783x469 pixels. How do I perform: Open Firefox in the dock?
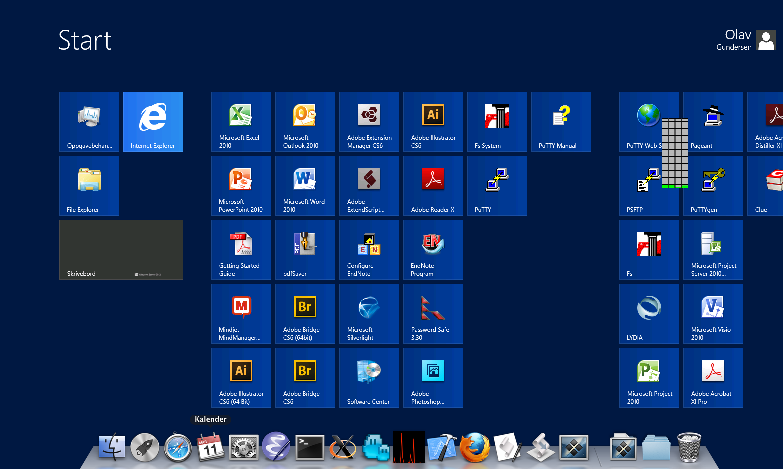click(x=474, y=447)
